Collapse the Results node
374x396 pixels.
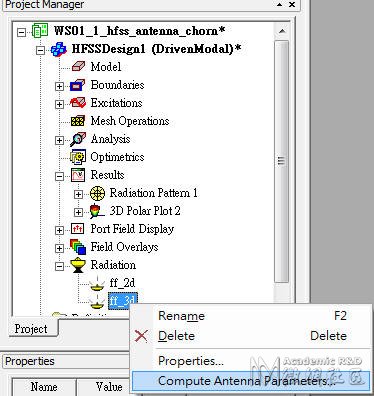point(59,176)
